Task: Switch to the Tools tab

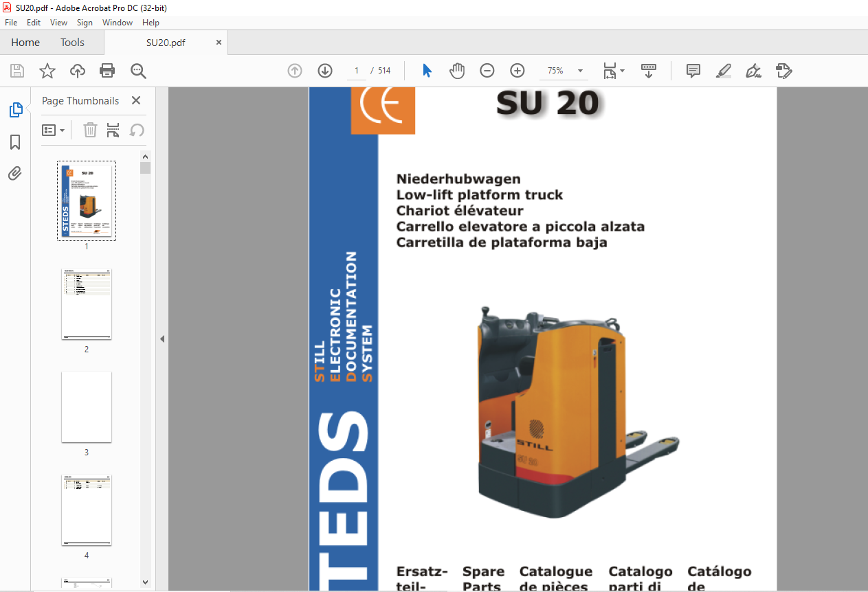Action: [72, 43]
